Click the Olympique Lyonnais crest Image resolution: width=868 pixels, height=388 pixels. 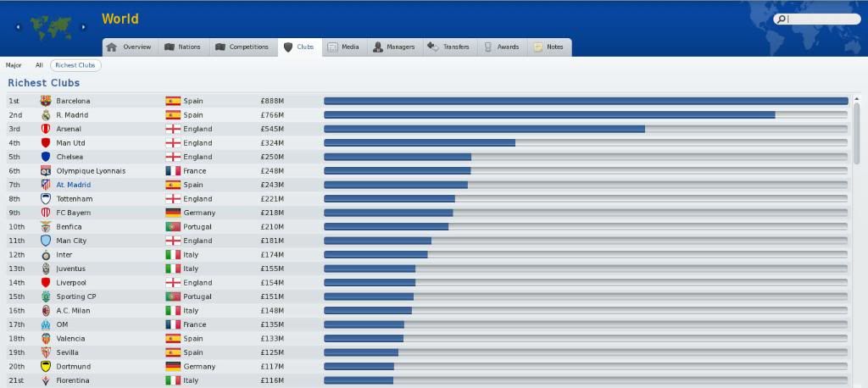[46, 171]
